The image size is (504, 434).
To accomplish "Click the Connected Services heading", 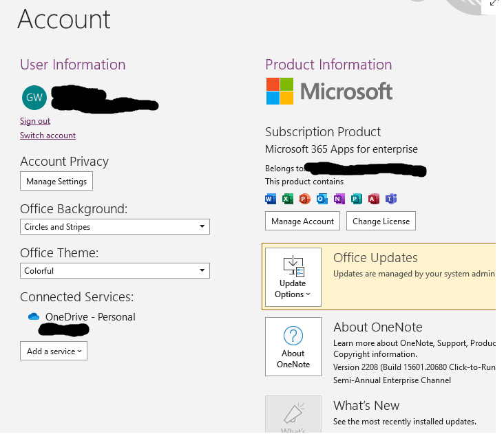I will point(76,297).
